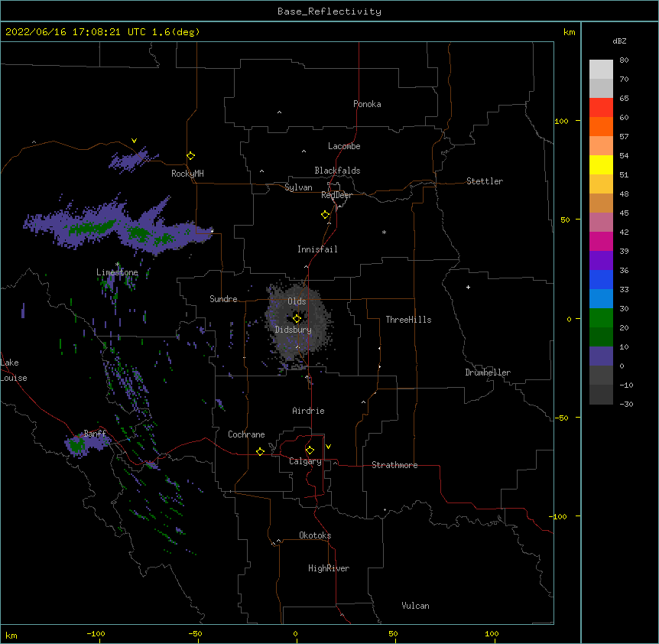Click the orange 57-60 dBZ legend swatch
This screenshot has width=659, height=644.
point(601,126)
